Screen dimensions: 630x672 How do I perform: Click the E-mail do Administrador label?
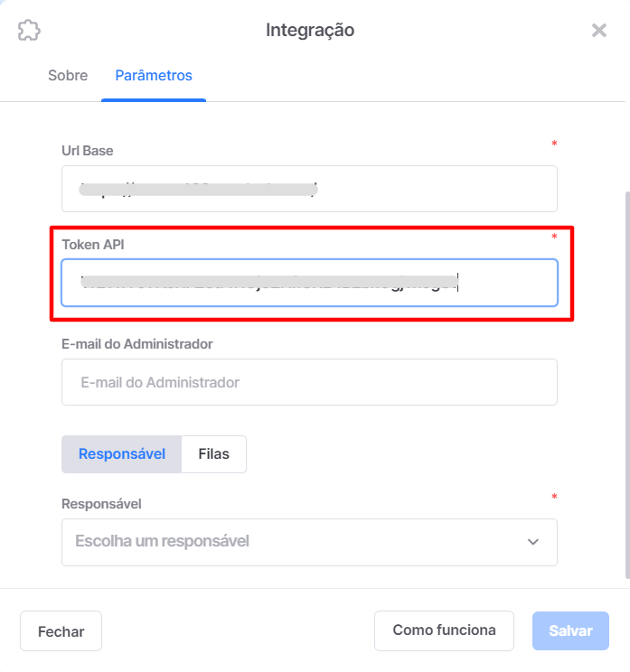click(137, 344)
